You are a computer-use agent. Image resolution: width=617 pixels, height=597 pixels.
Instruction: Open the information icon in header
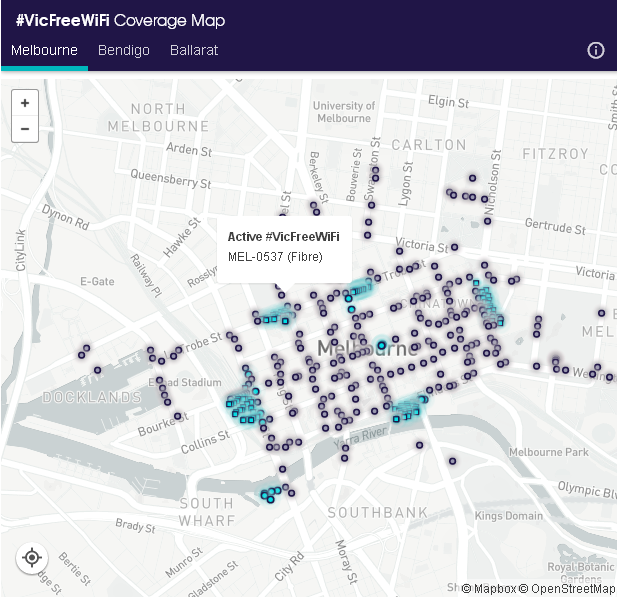(596, 50)
